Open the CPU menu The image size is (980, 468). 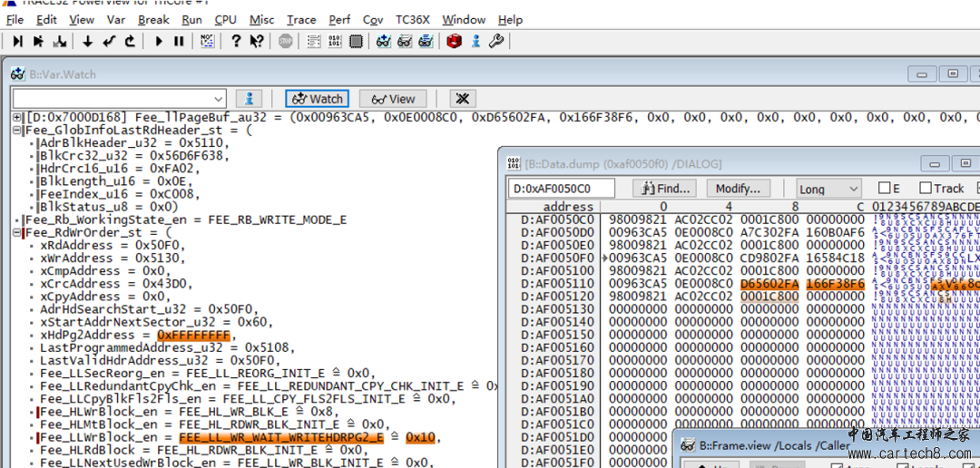[226, 20]
